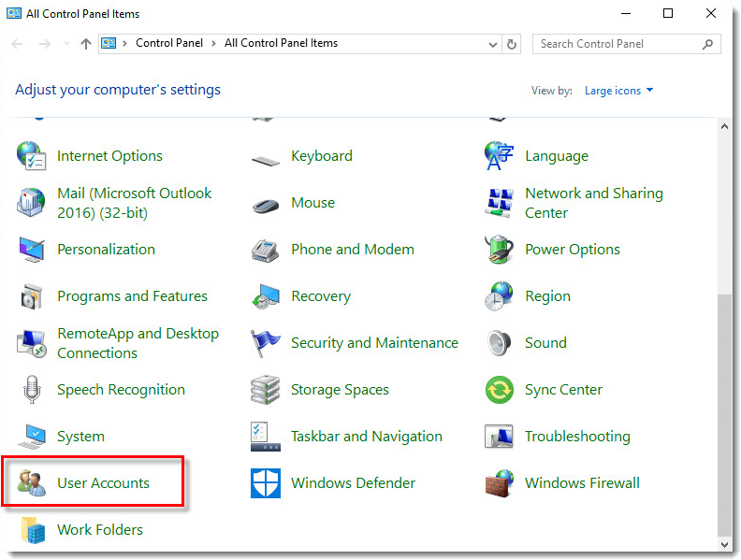Open the Storage Spaces icon
The height and width of the screenshot is (560, 741).
click(x=266, y=390)
